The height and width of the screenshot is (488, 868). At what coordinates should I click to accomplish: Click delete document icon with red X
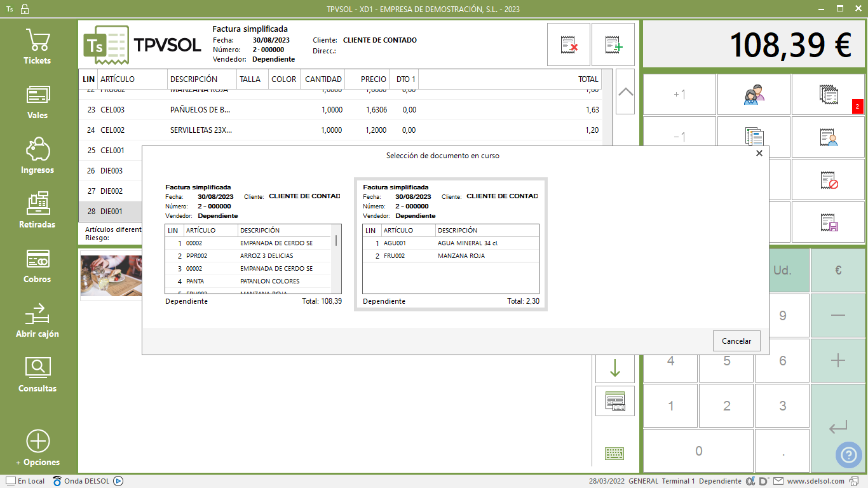click(569, 44)
